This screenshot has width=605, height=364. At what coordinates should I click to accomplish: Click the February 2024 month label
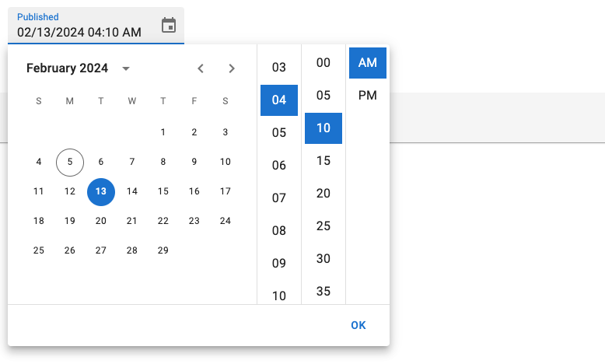click(x=68, y=68)
